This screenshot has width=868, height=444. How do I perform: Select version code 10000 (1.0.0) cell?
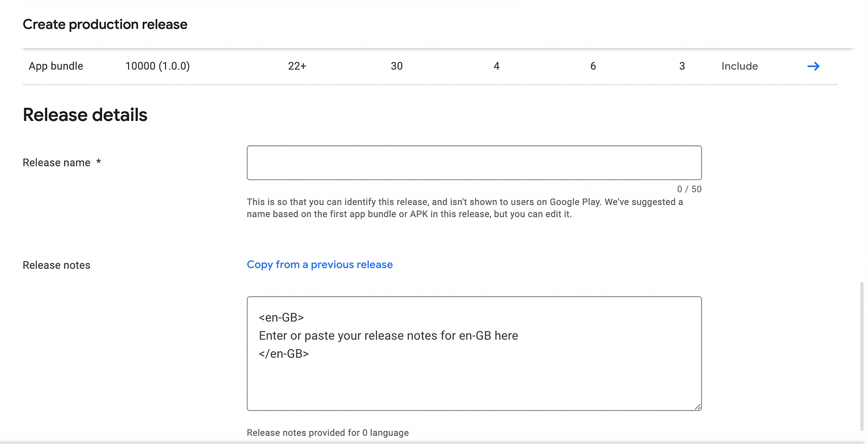coord(157,66)
